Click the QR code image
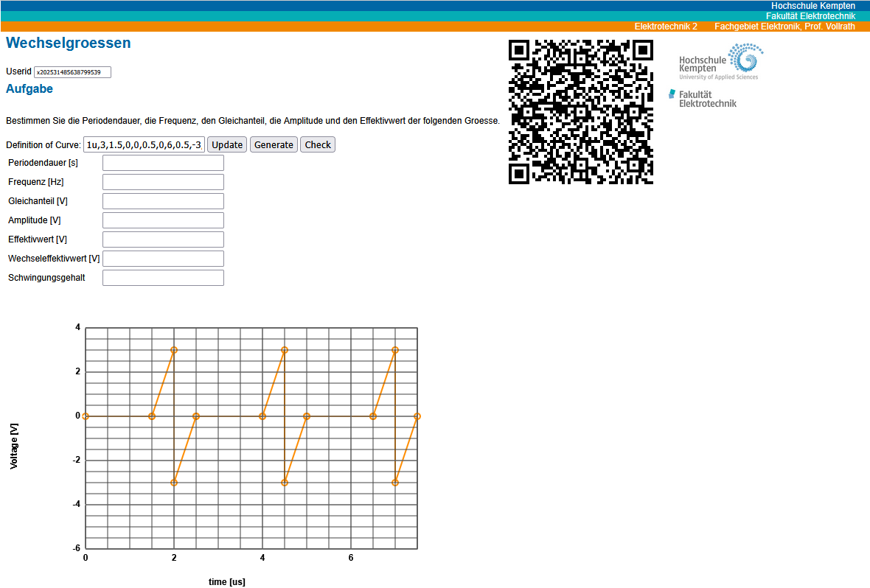The height and width of the screenshot is (588, 870). point(581,112)
